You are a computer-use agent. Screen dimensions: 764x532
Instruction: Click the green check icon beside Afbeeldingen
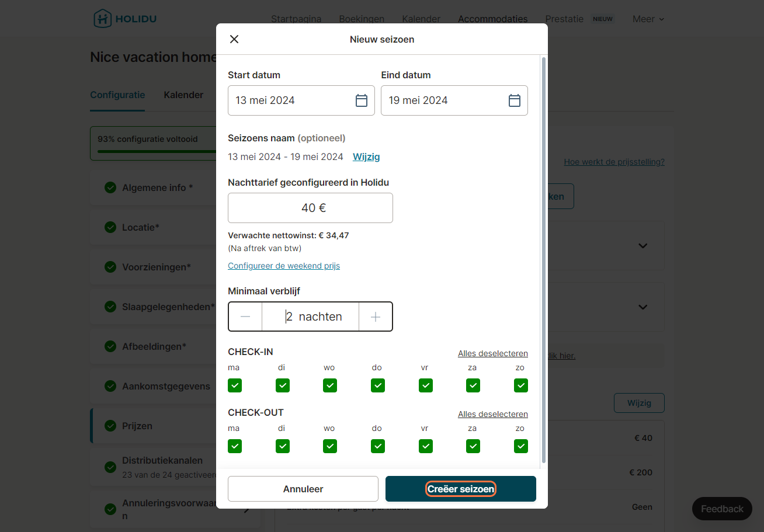pos(110,346)
